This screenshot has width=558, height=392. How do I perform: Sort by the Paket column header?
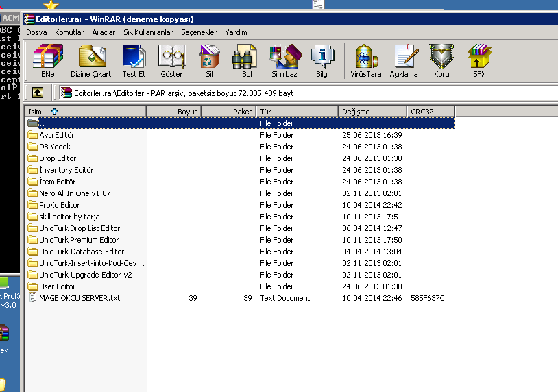[x=229, y=111]
